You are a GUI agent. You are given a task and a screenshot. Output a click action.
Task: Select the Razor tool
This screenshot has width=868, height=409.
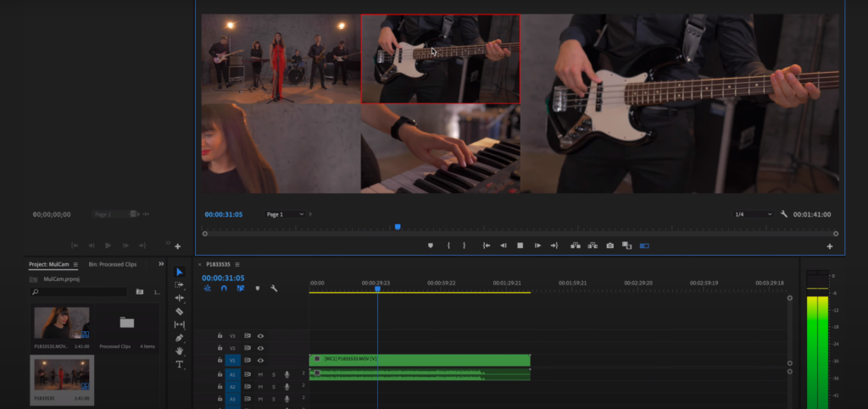point(179,311)
